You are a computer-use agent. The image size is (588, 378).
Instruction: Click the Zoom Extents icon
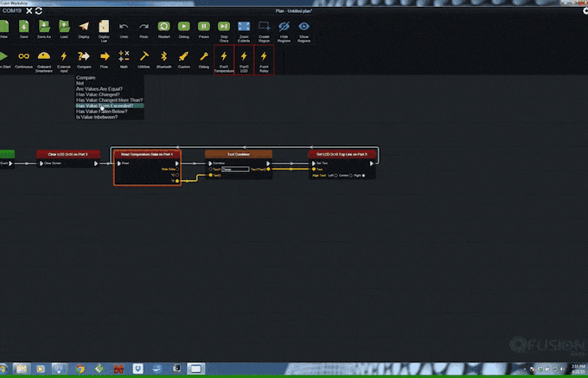(x=244, y=26)
